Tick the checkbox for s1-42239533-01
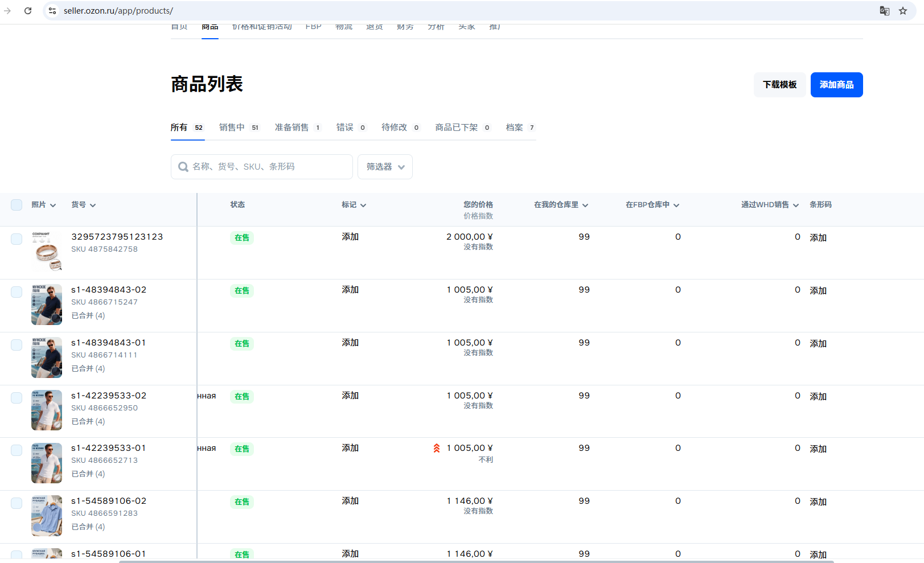924x563 pixels. [17, 450]
